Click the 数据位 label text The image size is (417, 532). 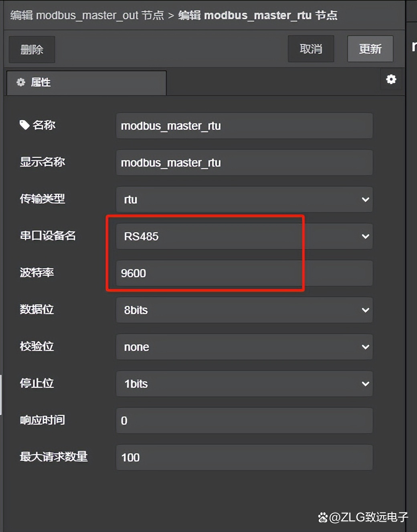[x=37, y=309]
